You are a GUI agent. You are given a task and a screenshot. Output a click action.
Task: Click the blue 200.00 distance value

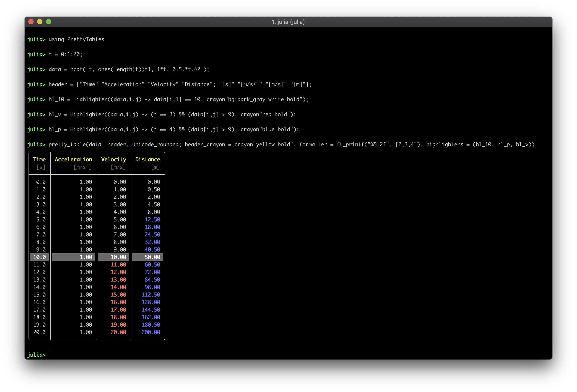(x=151, y=332)
